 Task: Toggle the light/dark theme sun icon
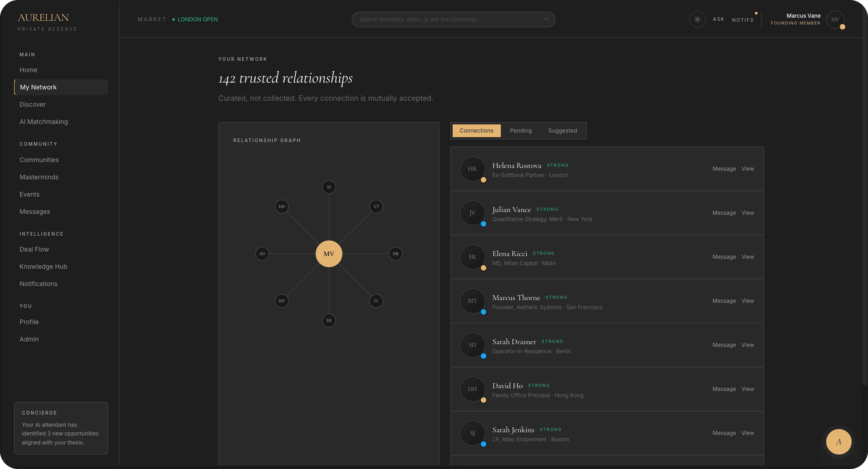pos(697,20)
